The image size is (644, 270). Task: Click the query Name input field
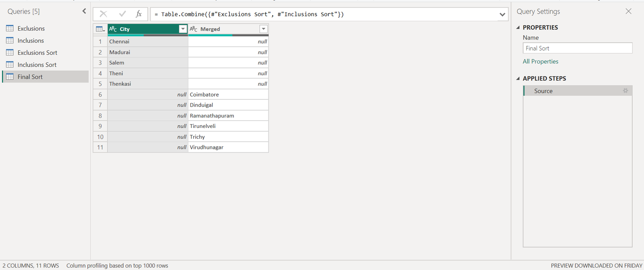click(578, 48)
